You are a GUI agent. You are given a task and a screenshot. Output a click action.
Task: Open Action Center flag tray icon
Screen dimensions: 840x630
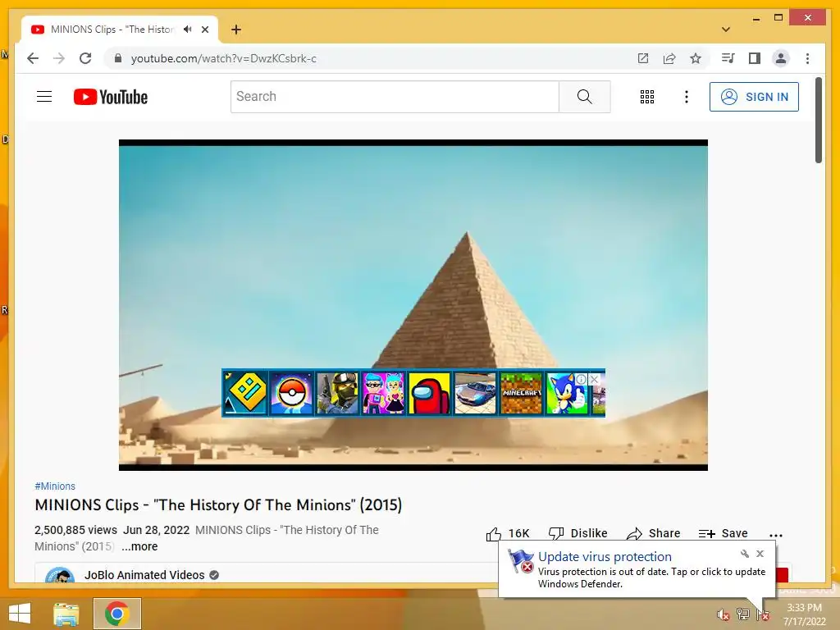[763, 614]
